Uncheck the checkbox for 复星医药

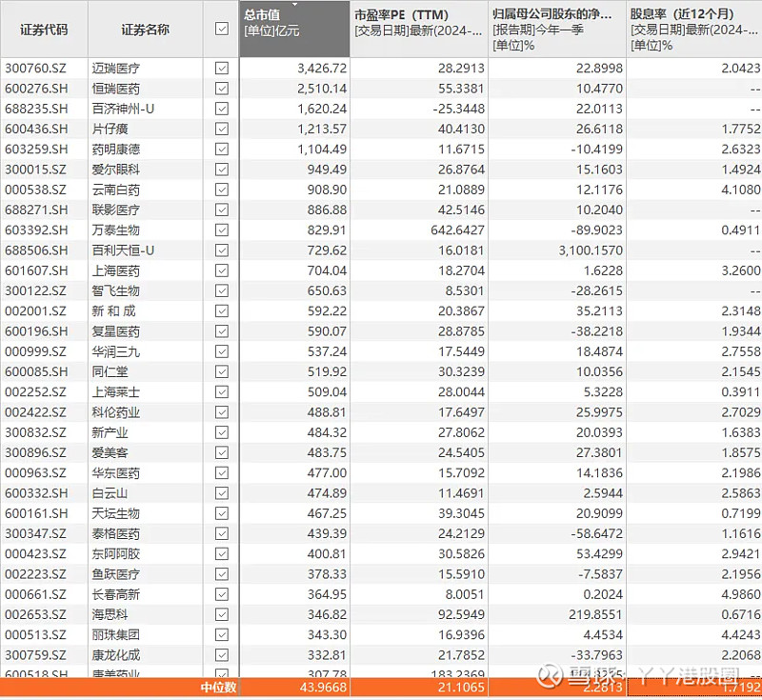tap(222, 331)
